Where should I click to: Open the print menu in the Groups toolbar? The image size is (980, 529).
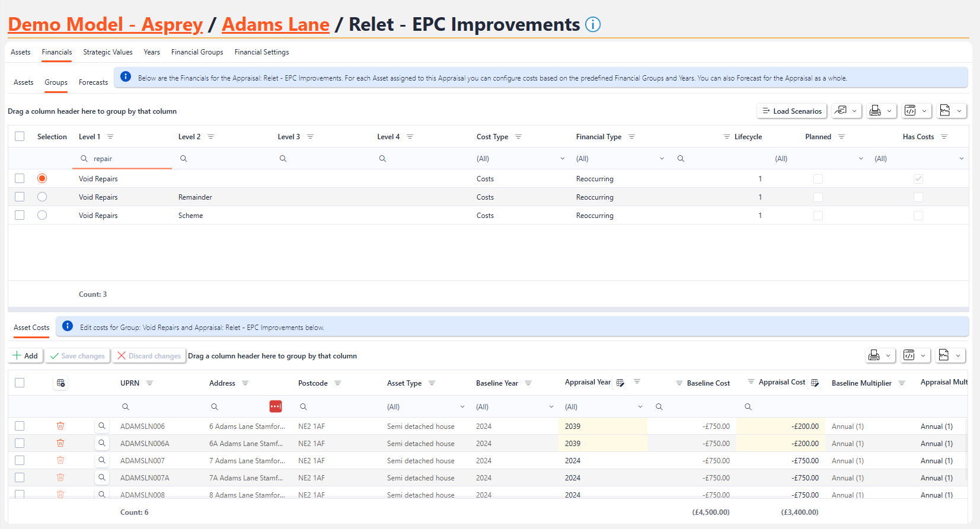[880, 111]
